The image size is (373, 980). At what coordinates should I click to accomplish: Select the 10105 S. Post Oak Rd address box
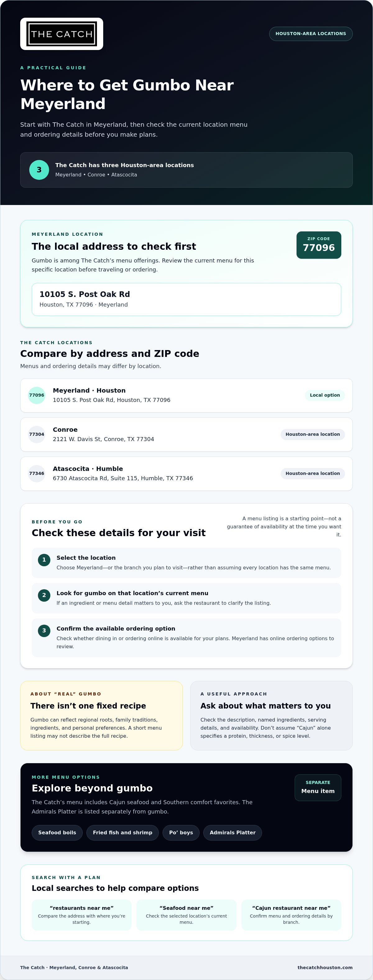tap(186, 299)
